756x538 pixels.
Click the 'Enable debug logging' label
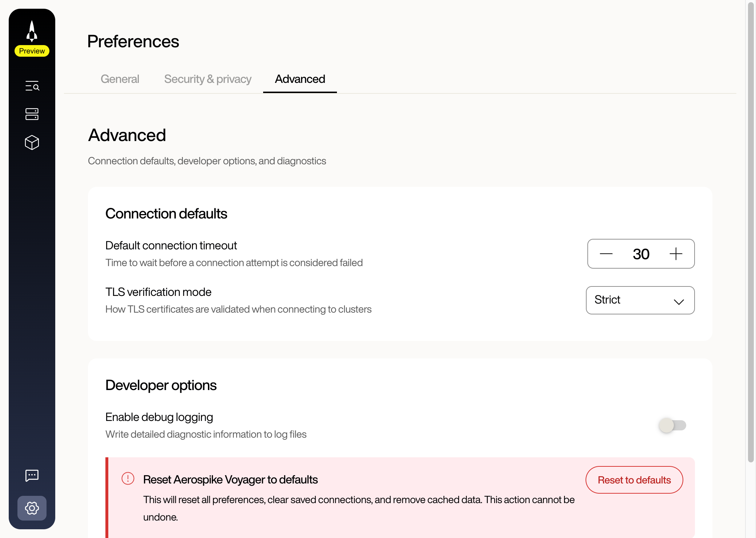click(x=159, y=417)
